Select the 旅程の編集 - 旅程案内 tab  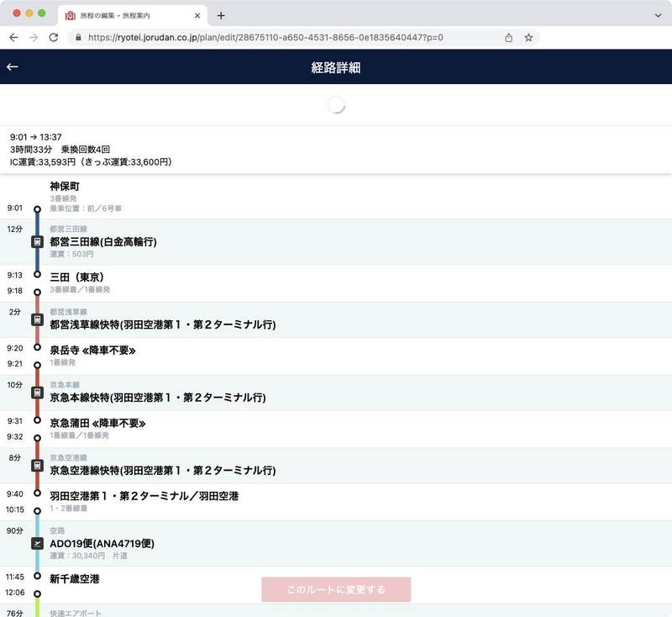coord(133,15)
